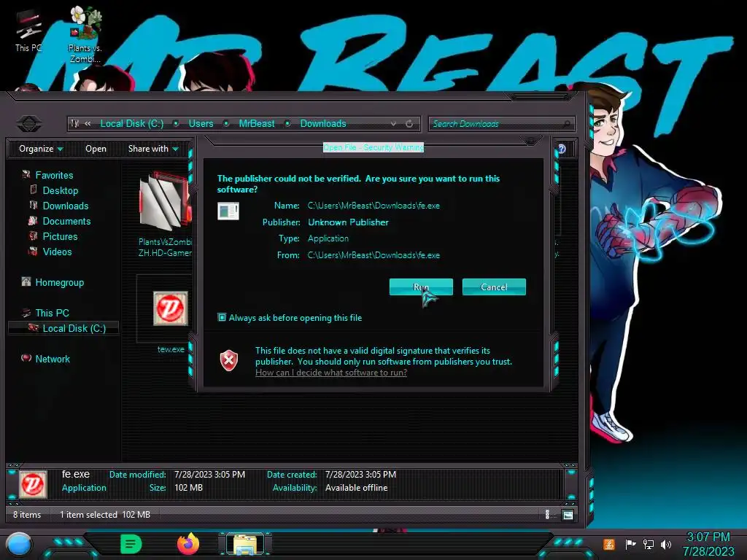Click the application file icon in dialog
The width and height of the screenshot is (747, 560).
click(x=228, y=211)
